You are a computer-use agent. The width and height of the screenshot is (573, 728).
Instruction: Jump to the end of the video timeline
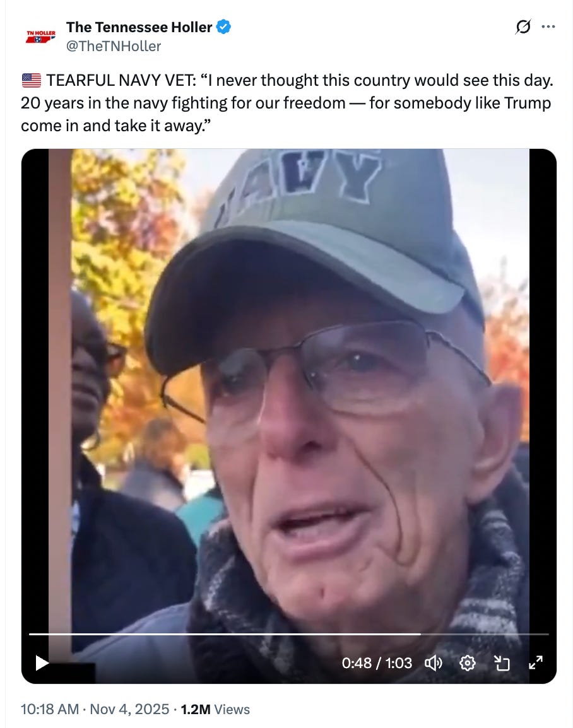coord(548,634)
